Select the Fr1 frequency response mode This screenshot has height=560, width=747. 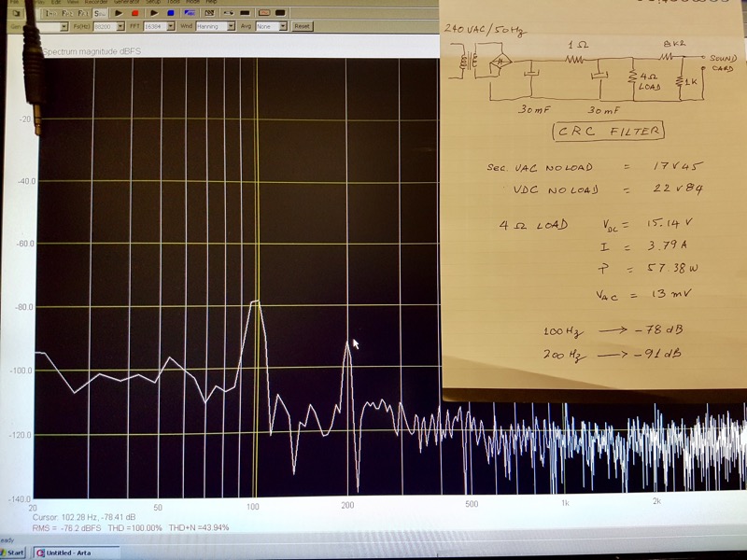click(83, 13)
